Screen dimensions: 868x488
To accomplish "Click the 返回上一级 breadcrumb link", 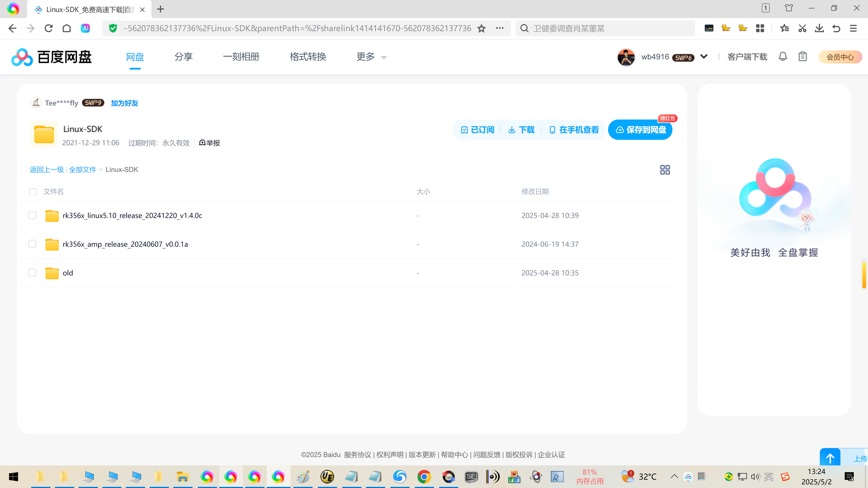I will [x=47, y=170].
